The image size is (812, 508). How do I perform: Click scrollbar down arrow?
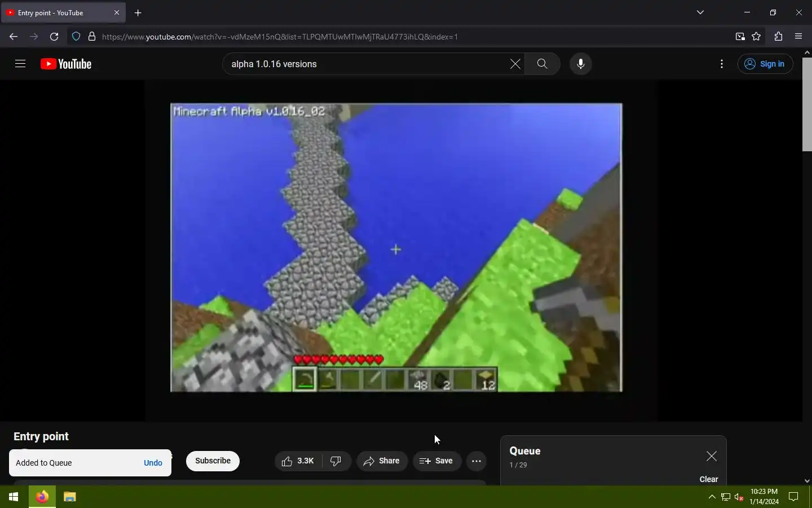(x=807, y=481)
